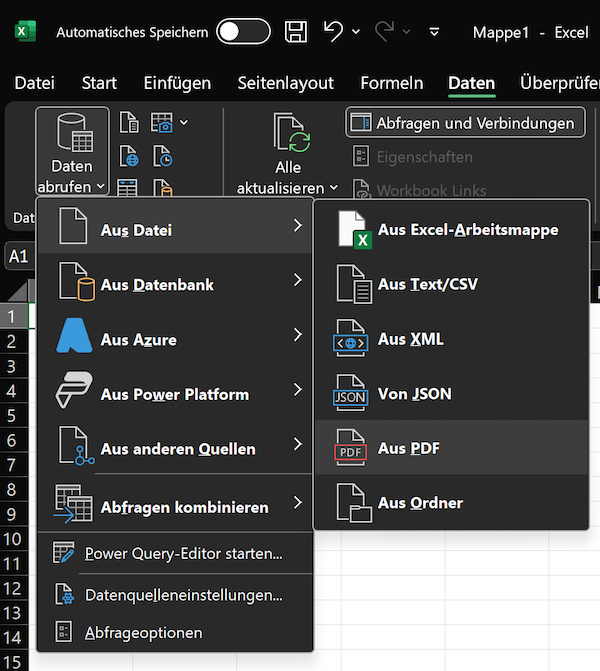Viewport: 600px width, 671px height.
Task: Click the Name Box showing A1
Action: tap(19, 256)
